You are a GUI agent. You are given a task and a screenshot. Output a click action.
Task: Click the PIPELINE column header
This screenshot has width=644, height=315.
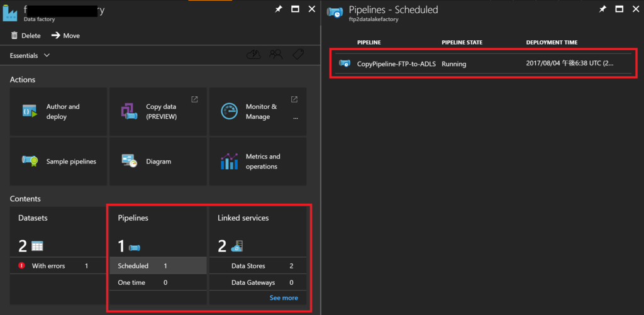[x=369, y=42]
